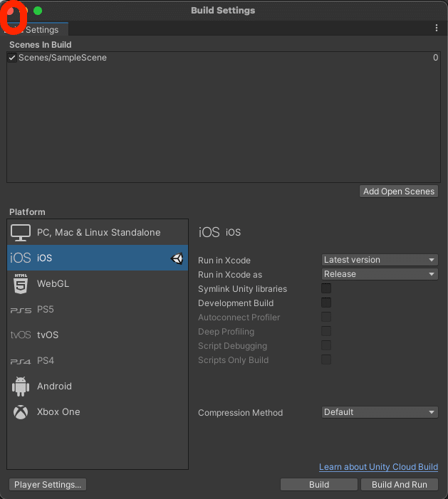Click the Build And Run button
Viewport: 448px width, 499px height.
click(x=400, y=484)
